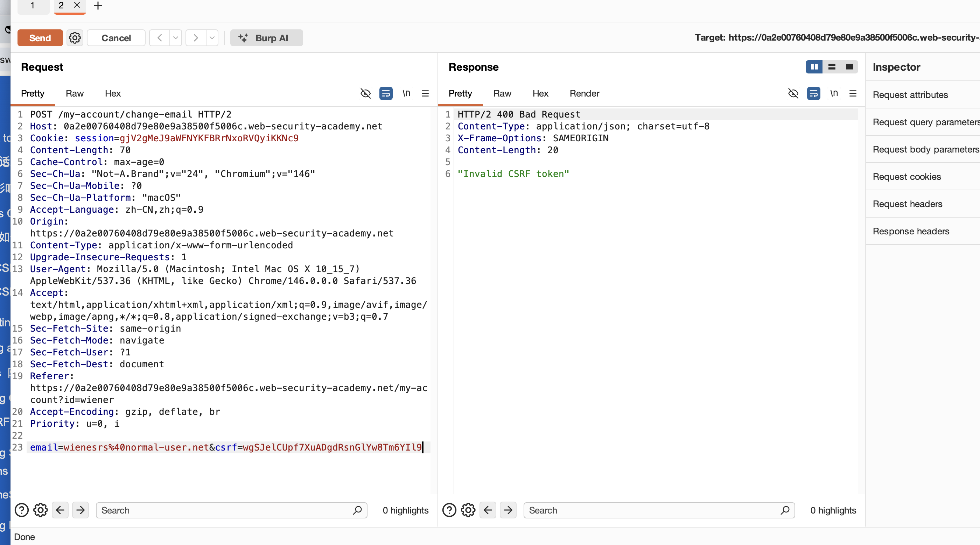The width and height of the screenshot is (980, 545).
Task: Click the orange Send button
Action: (40, 38)
